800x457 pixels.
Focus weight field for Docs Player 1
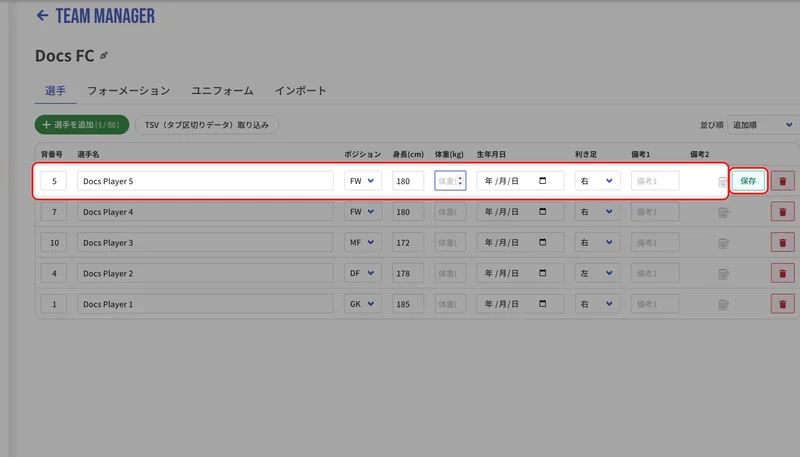point(450,304)
